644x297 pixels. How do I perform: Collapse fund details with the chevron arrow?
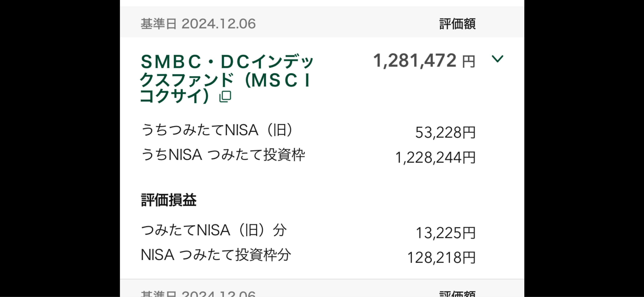click(x=497, y=59)
